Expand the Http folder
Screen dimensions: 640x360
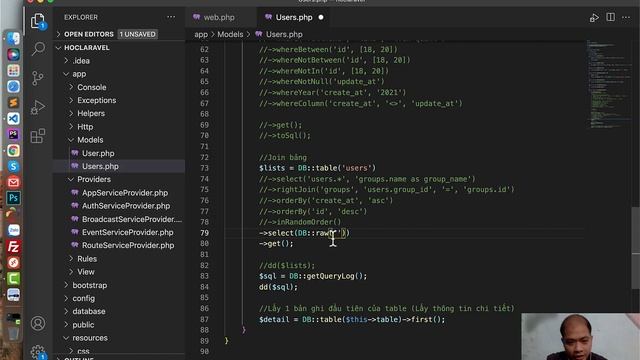click(85, 127)
